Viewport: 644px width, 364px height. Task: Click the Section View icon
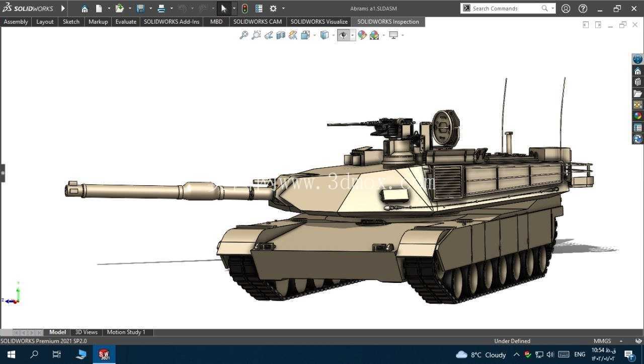281,35
